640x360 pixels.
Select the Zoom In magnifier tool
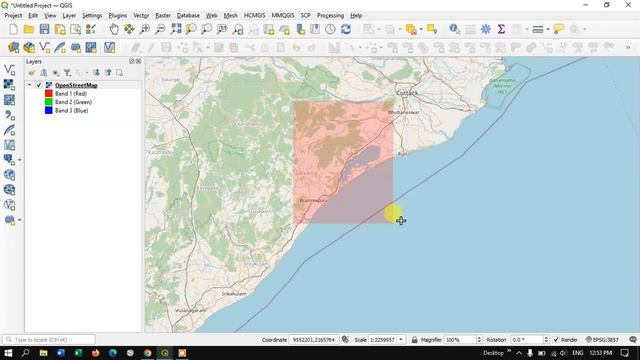click(x=144, y=29)
